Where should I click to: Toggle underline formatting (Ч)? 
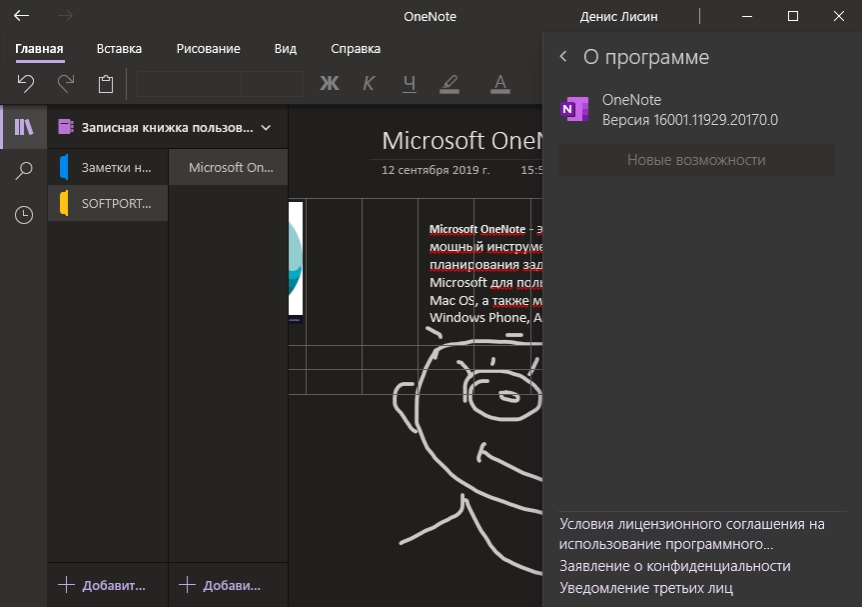tap(409, 84)
